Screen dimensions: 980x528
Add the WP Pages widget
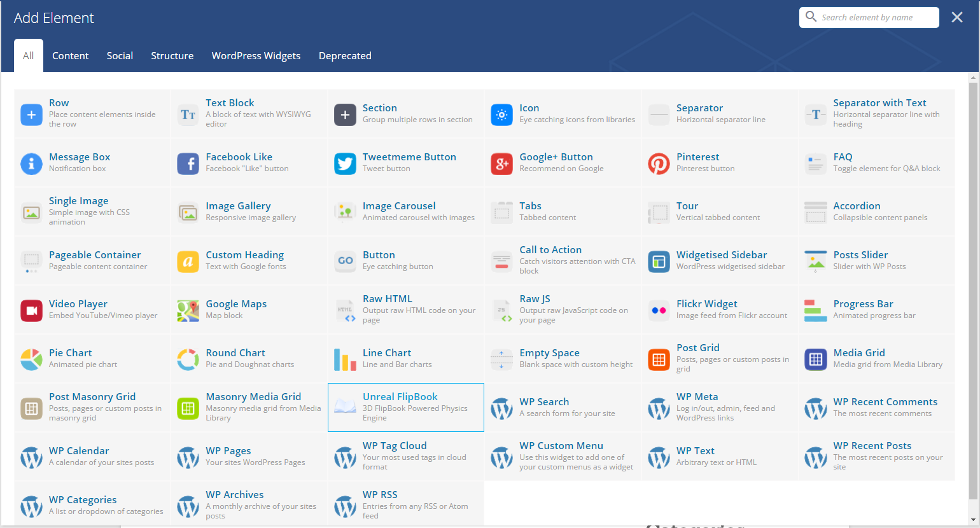(x=249, y=456)
